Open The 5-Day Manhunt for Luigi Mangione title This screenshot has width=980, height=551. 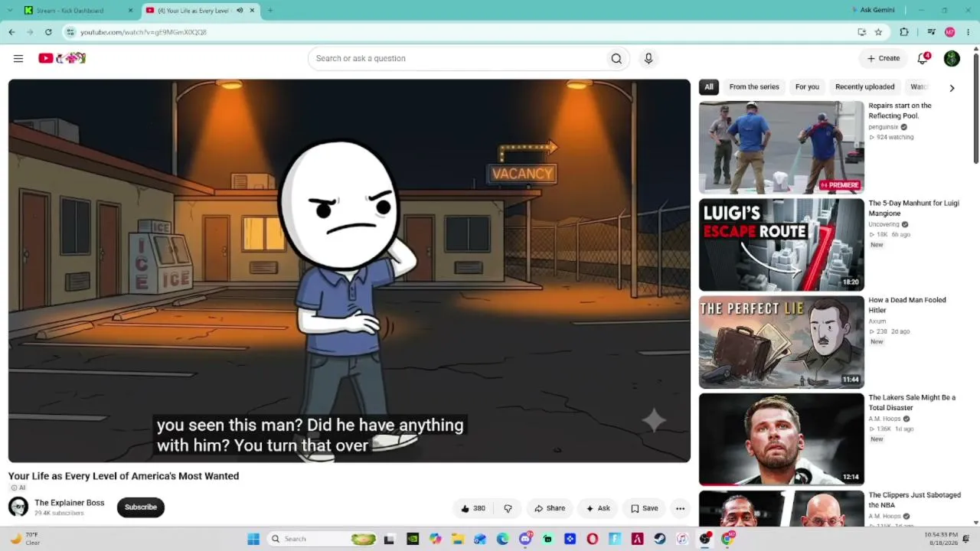pos(913,208)
